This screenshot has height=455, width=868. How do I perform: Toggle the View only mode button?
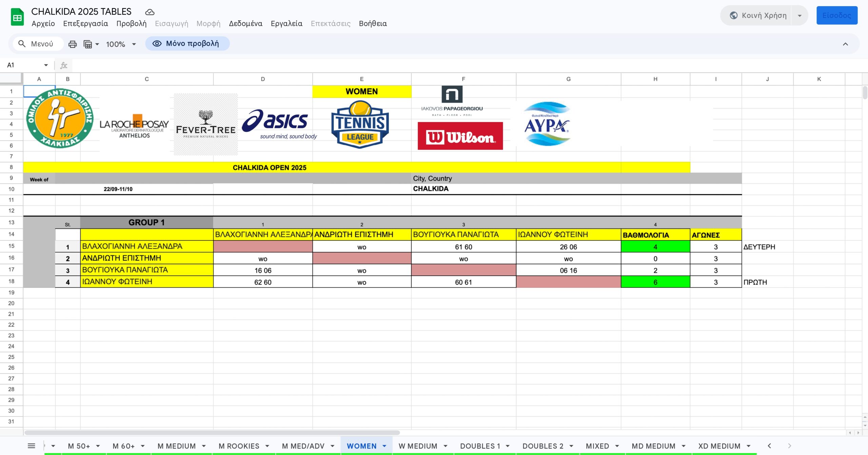coord(187,44)
